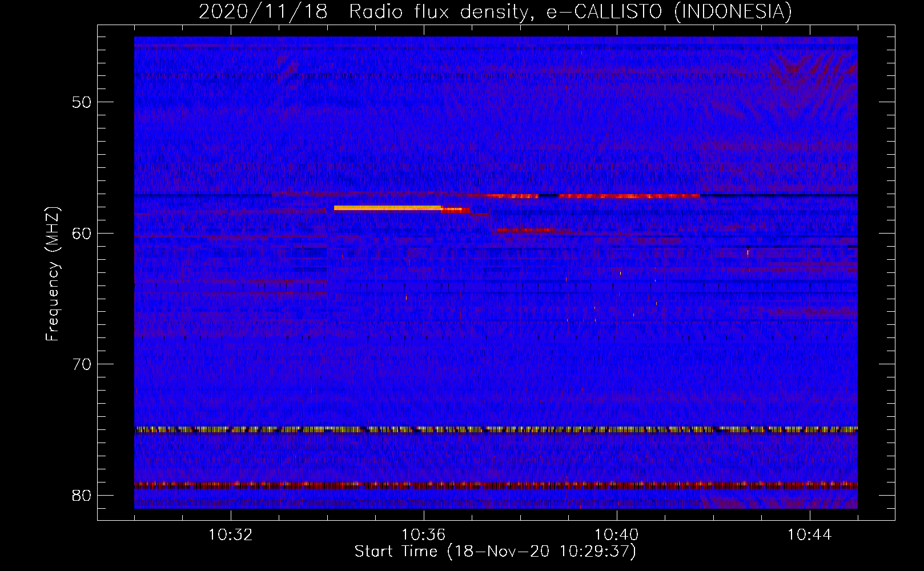
Task: Click the red emission streak near 60 MHz
Action: [525, 230]
